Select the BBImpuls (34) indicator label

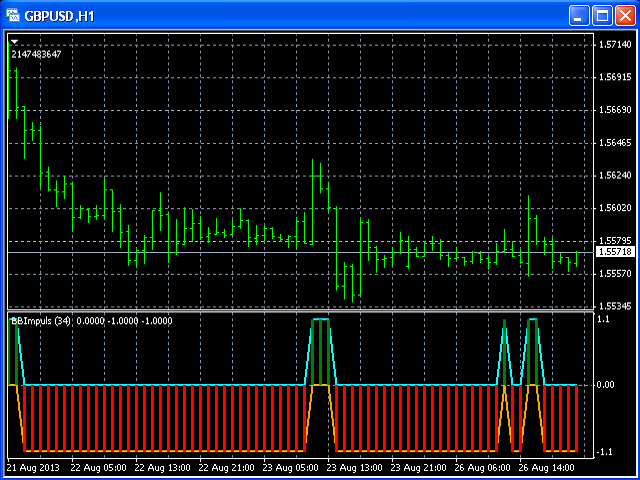[40, 321]
